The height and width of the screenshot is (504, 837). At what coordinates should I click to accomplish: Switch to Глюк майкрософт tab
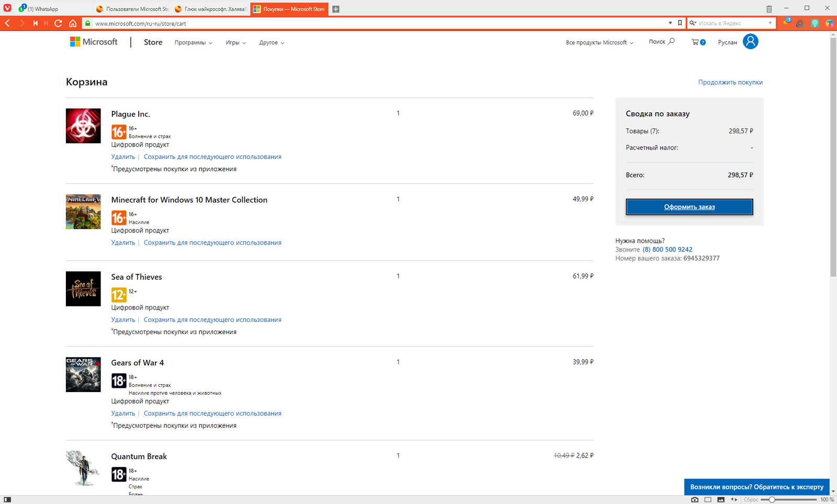(x=211, y=9)
